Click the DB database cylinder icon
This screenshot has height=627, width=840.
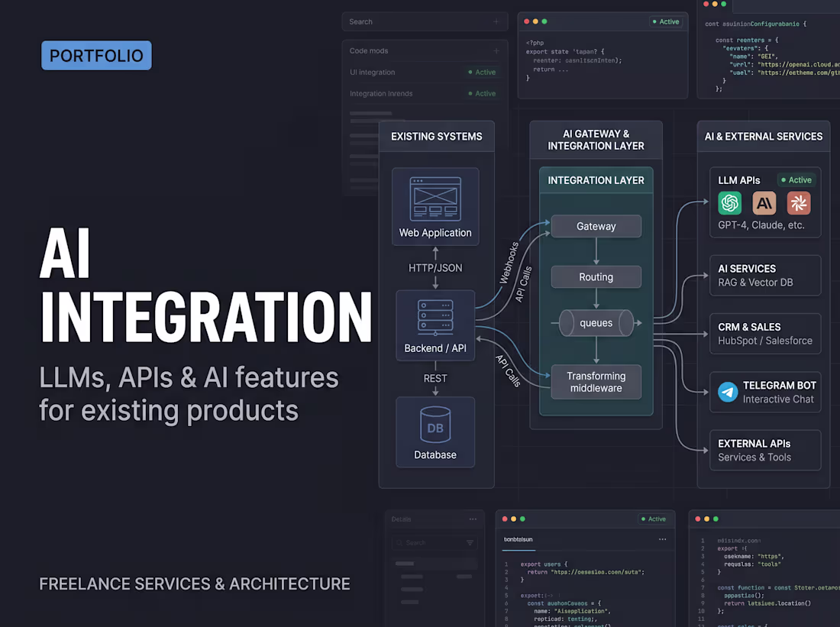point(435,425)
